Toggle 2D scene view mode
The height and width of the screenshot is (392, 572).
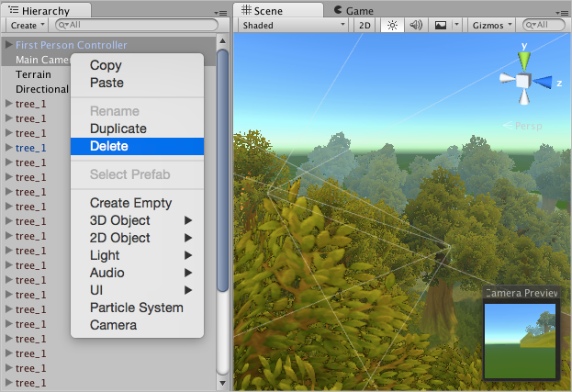coord(365,25)
